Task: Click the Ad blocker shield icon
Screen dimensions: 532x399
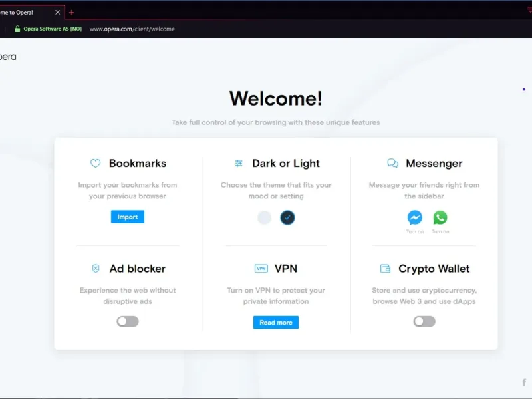Action: tap(96, 269)
